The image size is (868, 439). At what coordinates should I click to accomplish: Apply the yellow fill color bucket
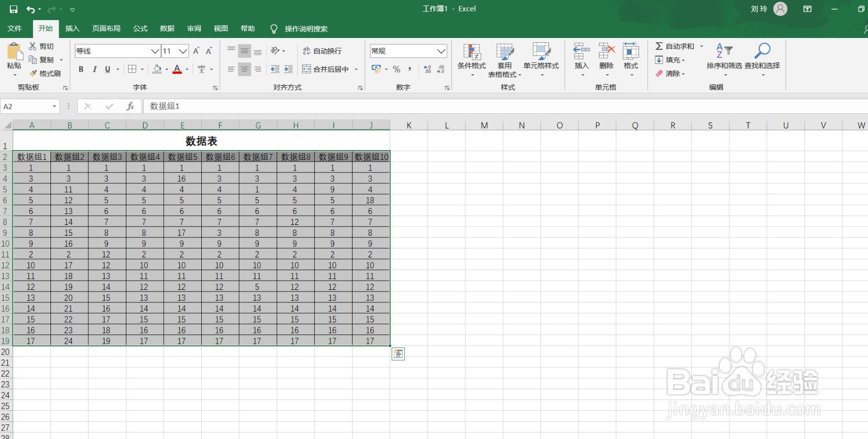[x=157, y=69]
